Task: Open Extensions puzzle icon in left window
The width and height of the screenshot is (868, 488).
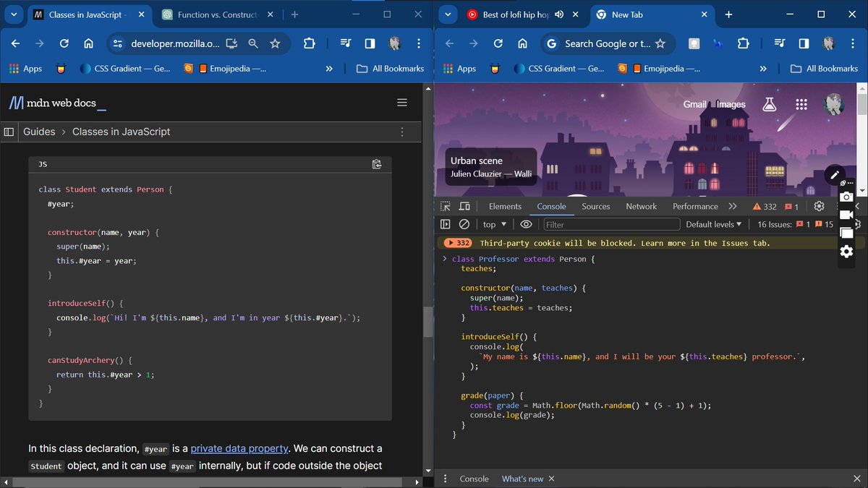Action: click(x=309, y=43)
